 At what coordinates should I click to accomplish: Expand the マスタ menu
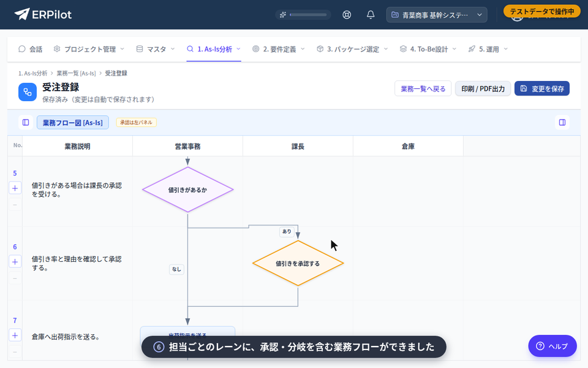[156, 49]
